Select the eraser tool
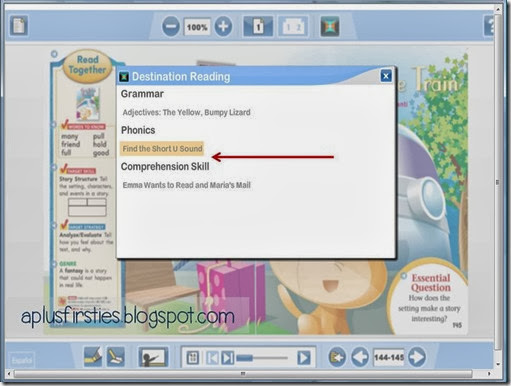Screen dimensions: 511x386 point(115,357)
